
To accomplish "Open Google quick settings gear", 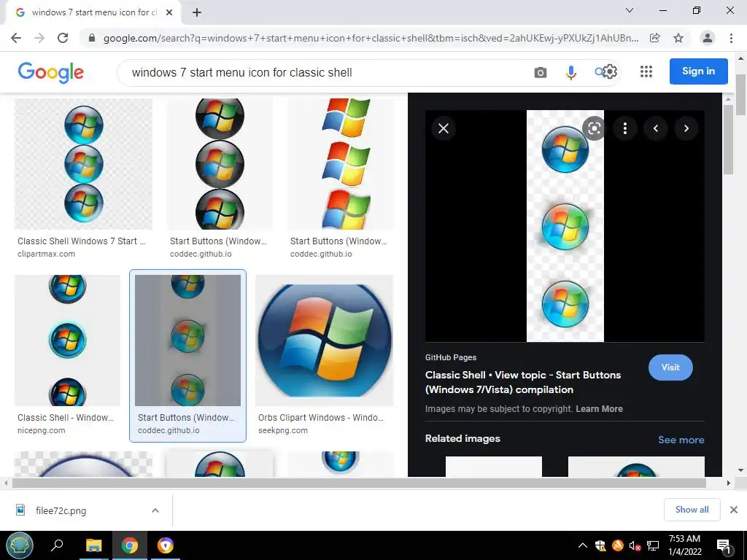I will (611, 71).
